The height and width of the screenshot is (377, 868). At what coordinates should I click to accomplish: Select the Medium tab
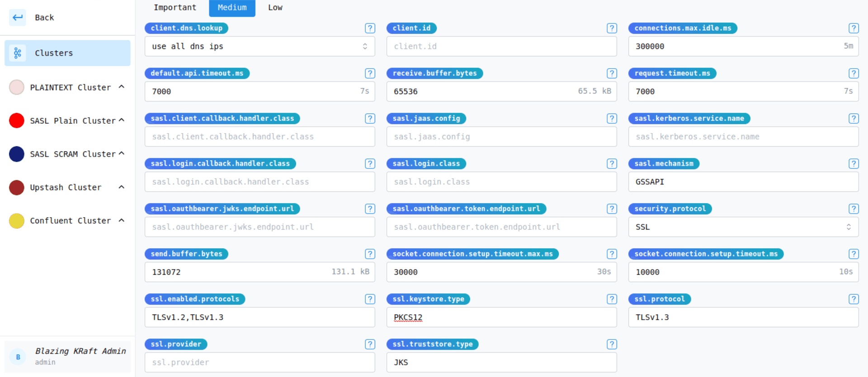[232, 8]
